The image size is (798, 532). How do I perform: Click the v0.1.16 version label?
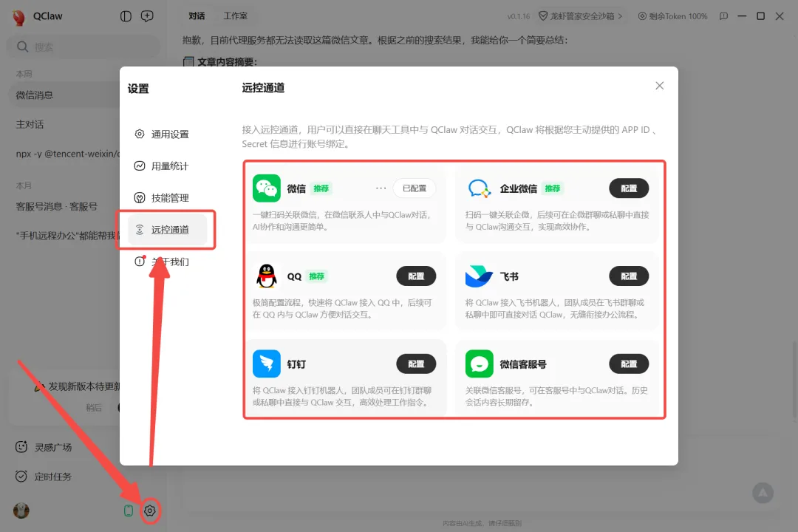point(518,16)
